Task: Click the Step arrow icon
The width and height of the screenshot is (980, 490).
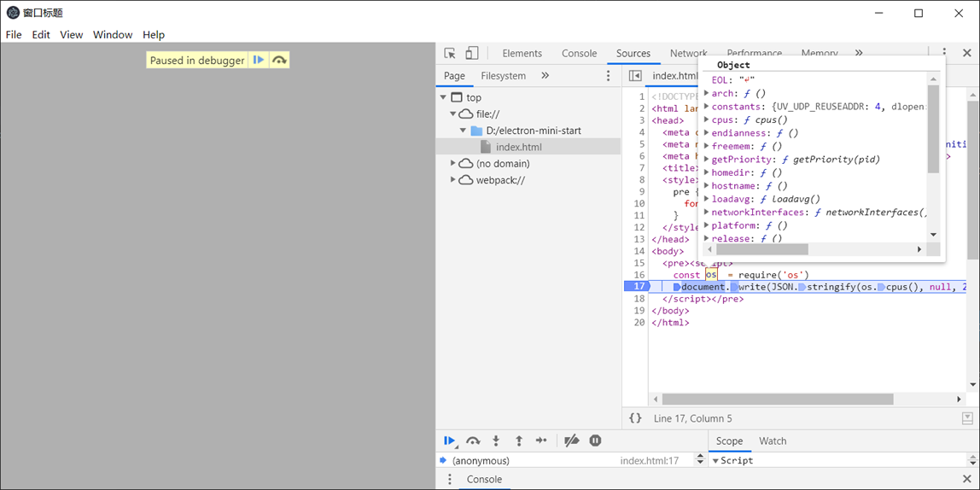Action: pos(541,440)
